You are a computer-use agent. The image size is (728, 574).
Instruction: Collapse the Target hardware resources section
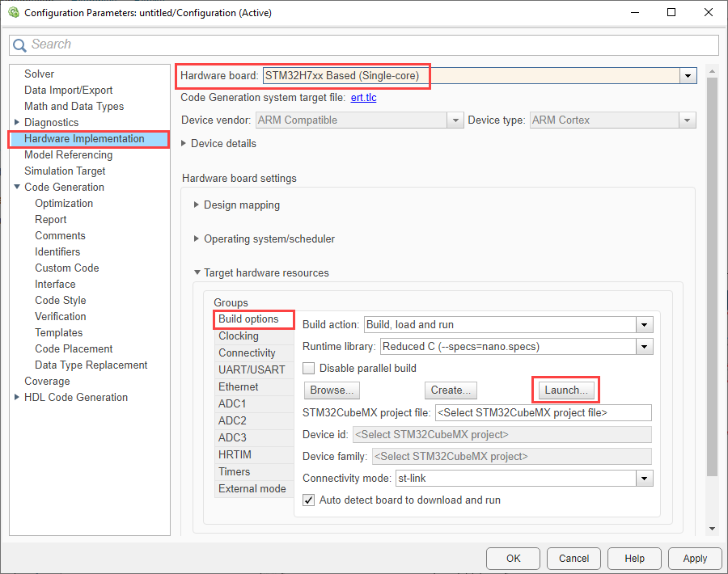197,273
